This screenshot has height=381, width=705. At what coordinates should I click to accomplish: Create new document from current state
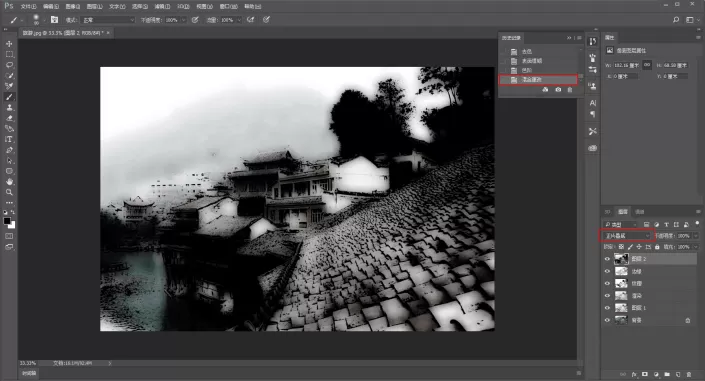[545, 90]
